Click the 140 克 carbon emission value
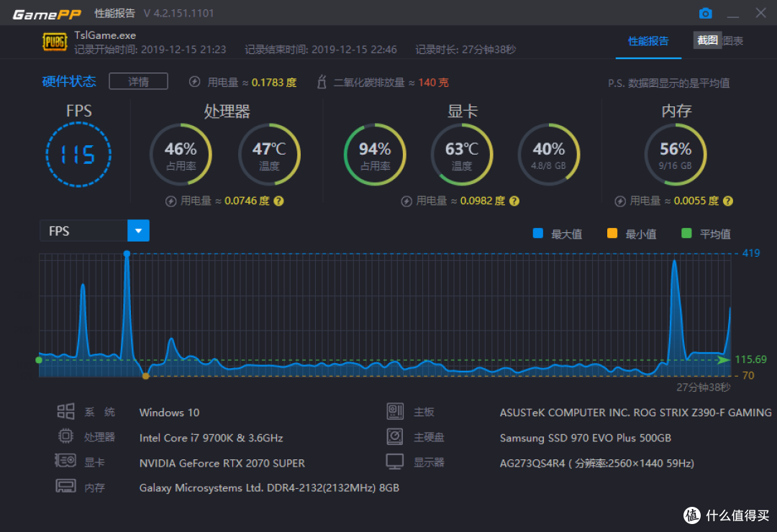This screenshot has width=777, height=532. point(433,82)
